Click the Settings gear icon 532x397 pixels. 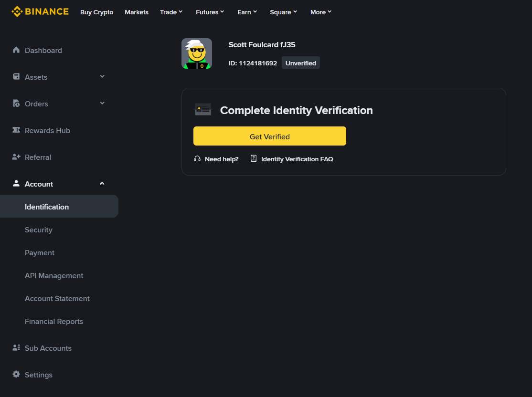pos(16,375)
